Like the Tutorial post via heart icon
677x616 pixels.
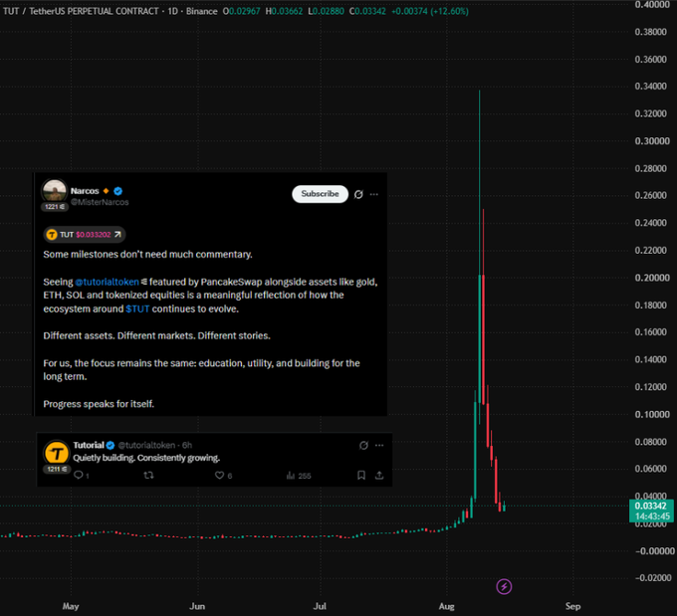[x=219, y=476]
